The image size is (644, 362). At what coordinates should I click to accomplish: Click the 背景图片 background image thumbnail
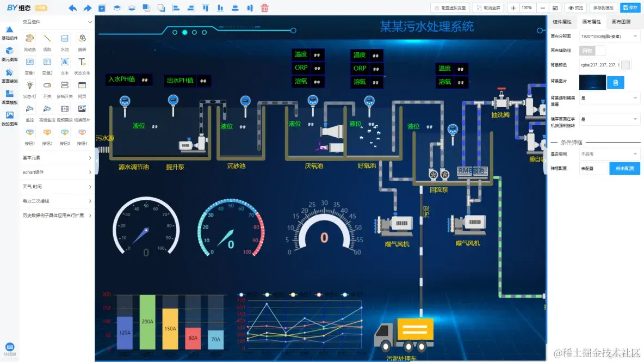(592, 82)
